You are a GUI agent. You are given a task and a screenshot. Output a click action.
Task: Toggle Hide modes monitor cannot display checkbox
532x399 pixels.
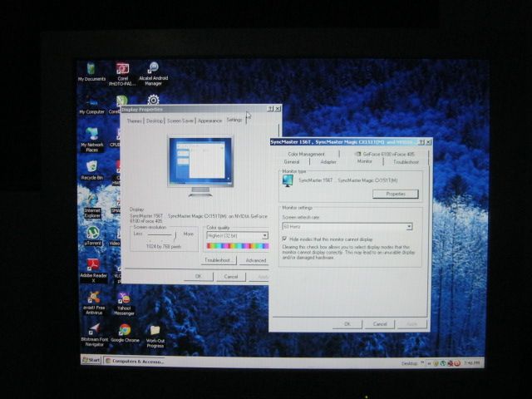tap(285, 239)
